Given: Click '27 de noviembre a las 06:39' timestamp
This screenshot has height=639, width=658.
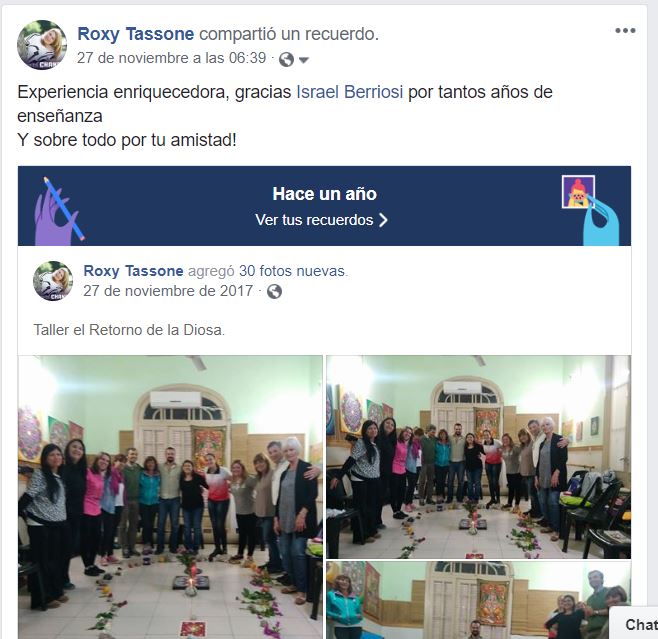Looking at the screenshot, I should coord(171,58).
